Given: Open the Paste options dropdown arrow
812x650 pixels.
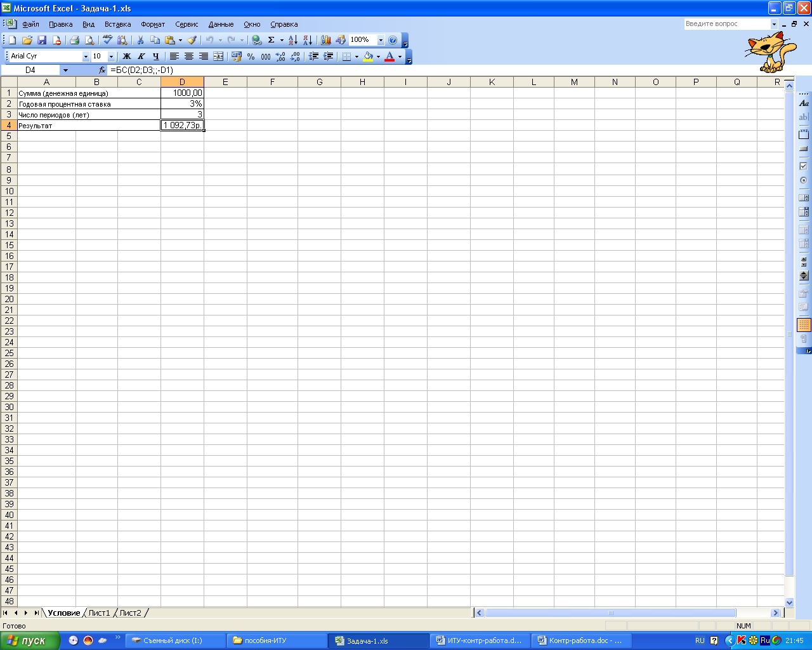Looking at the screenshot, I should tap(180, 40).
